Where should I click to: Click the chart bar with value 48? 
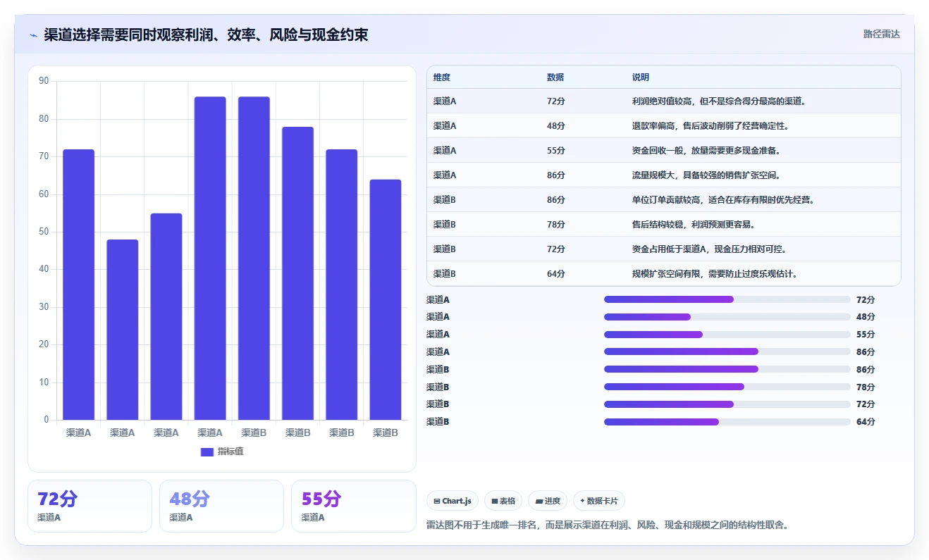(x=123, y=330)
